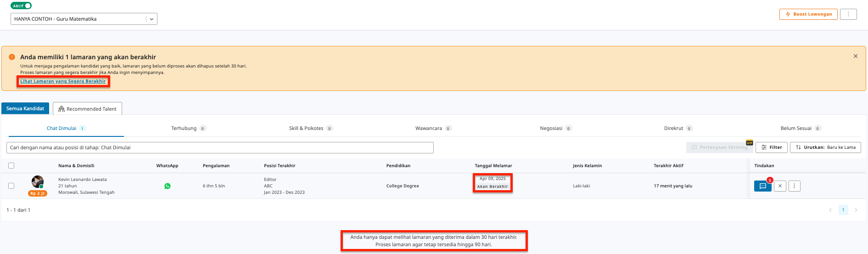The width and height of the screenshot is (868, 254).
Task: Switch to Semua Kandidat tab
Action: (25, 108)
